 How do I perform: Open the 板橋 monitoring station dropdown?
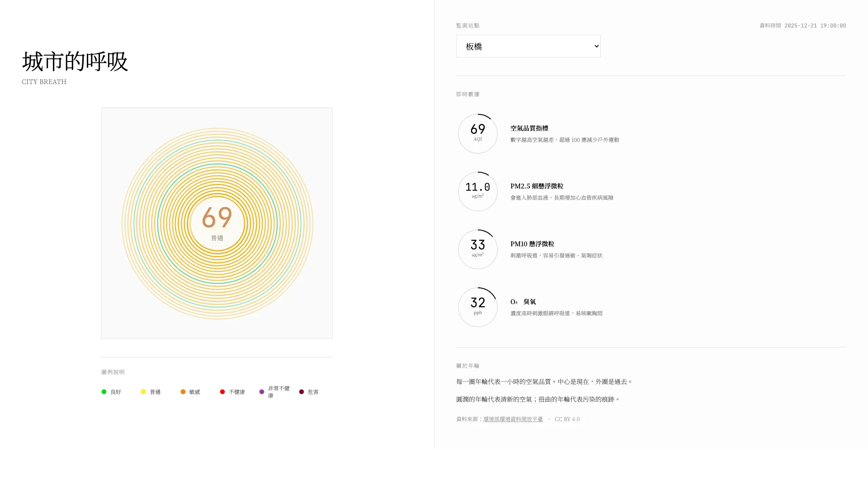528,46
